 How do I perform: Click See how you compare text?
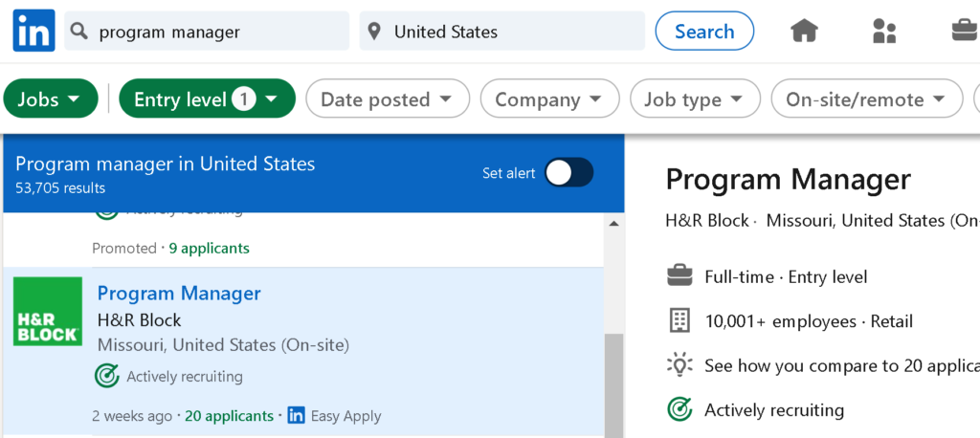(x=842, y=365)
